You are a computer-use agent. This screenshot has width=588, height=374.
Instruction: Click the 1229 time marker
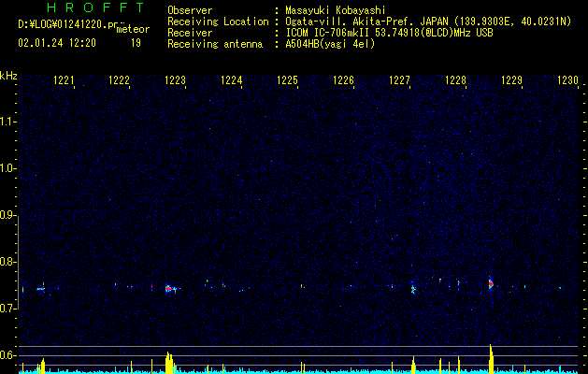point(512,80)
